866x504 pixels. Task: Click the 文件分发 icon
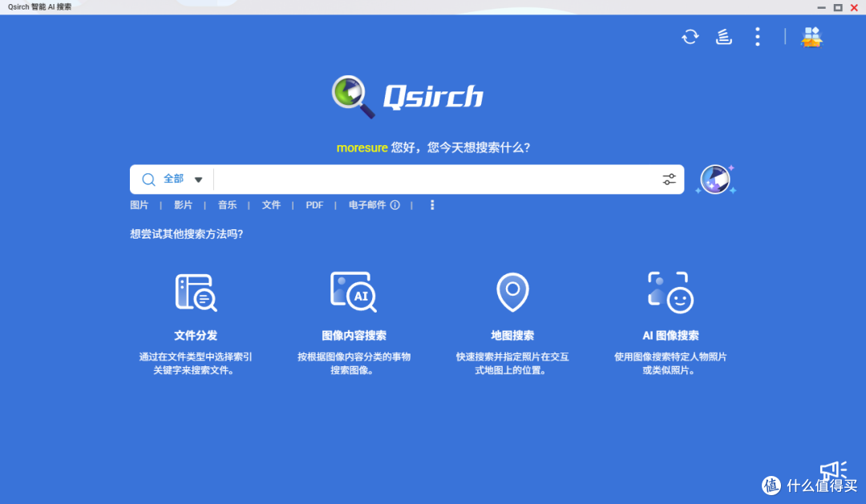click(196, 292)
